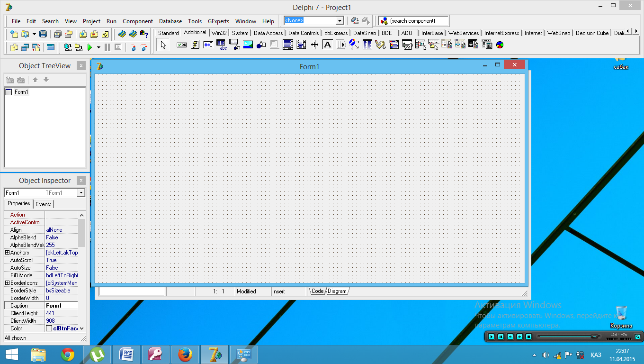Switch to the Events tab in Object Inspector

pyautogui.click(x=44, y=204)
